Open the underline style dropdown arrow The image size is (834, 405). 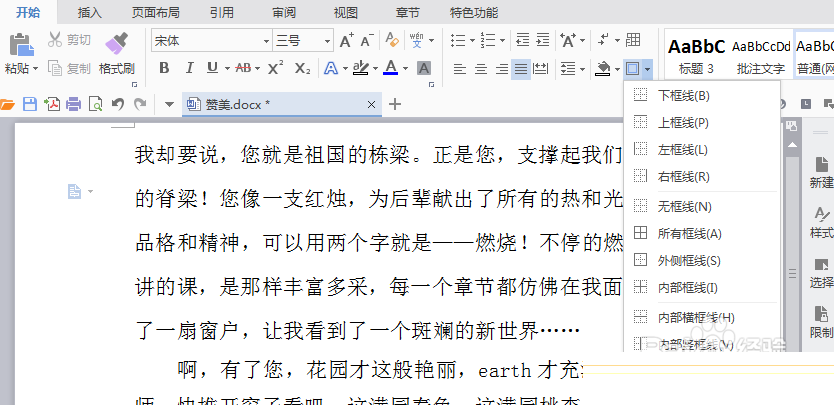pyautogui.click(x=228, y=69)
